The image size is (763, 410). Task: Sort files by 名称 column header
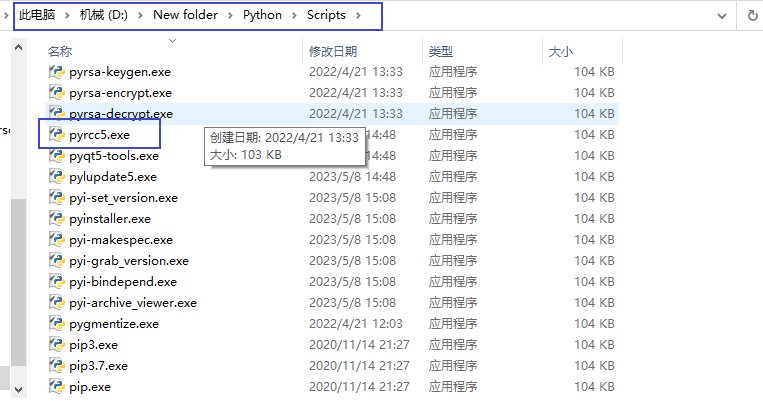[60, 50]
